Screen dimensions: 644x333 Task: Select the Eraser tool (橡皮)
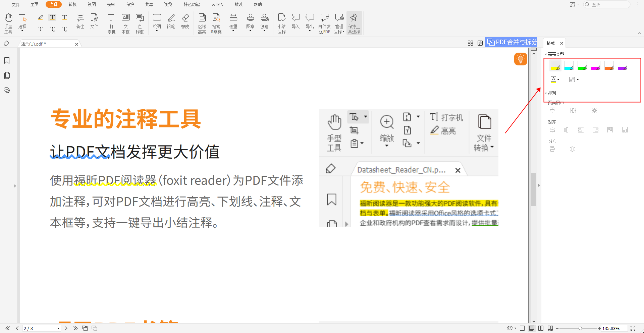click(185, 23)
